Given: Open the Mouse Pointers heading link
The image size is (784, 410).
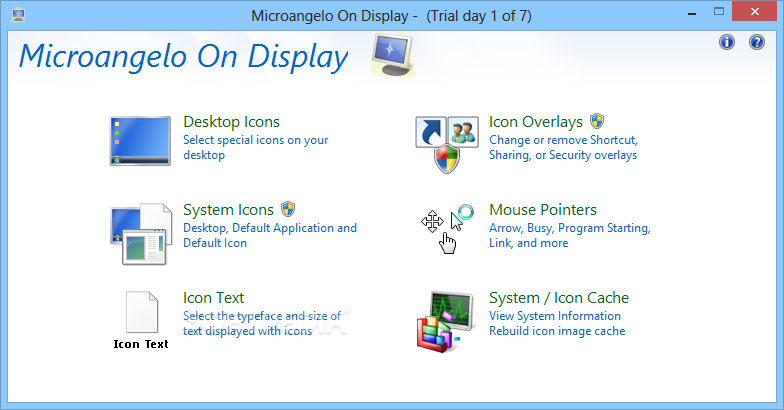Looking at the screenshot, I should pos(543,210).
